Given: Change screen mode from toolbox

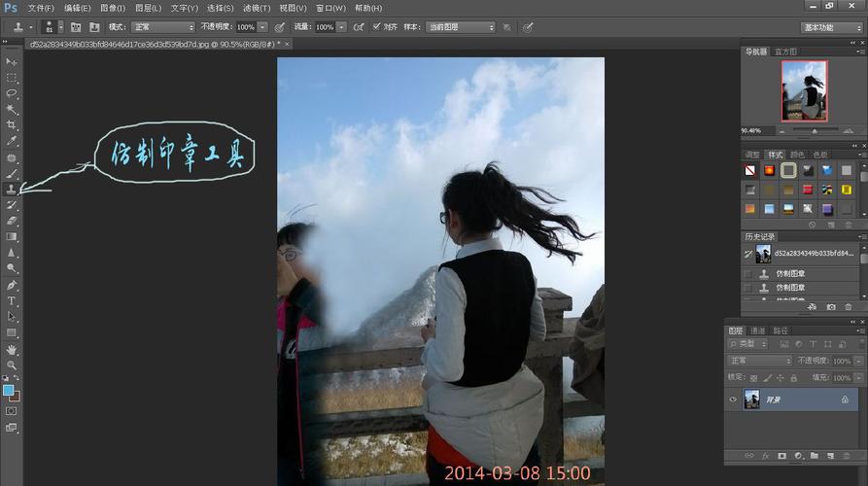Looking at the screenshot, I should [11, 428].
